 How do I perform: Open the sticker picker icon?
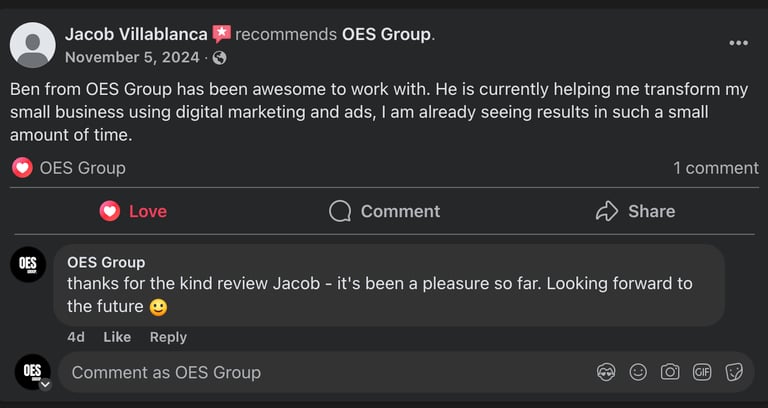(x=734, y=372)
